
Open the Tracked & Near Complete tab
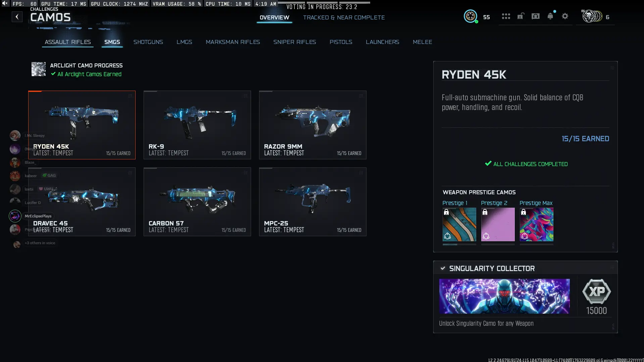coord(344,17)
